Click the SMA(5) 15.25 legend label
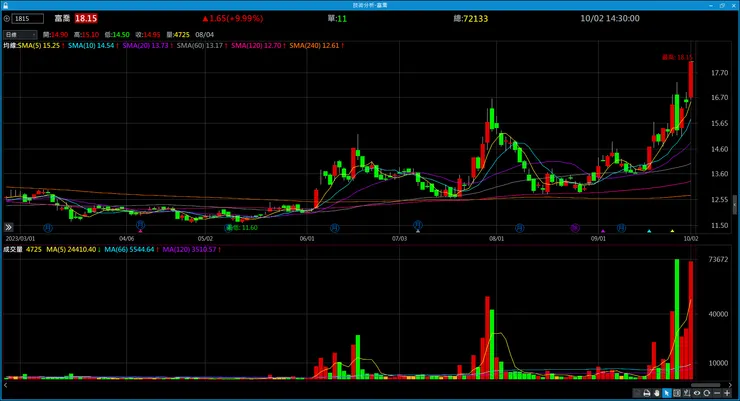 tap(39, 46)
